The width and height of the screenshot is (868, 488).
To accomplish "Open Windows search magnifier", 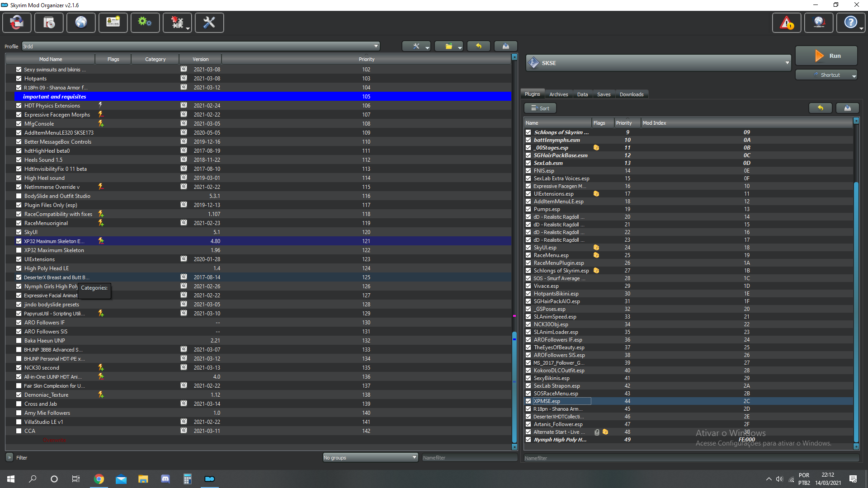I will [x=33, y=479].
